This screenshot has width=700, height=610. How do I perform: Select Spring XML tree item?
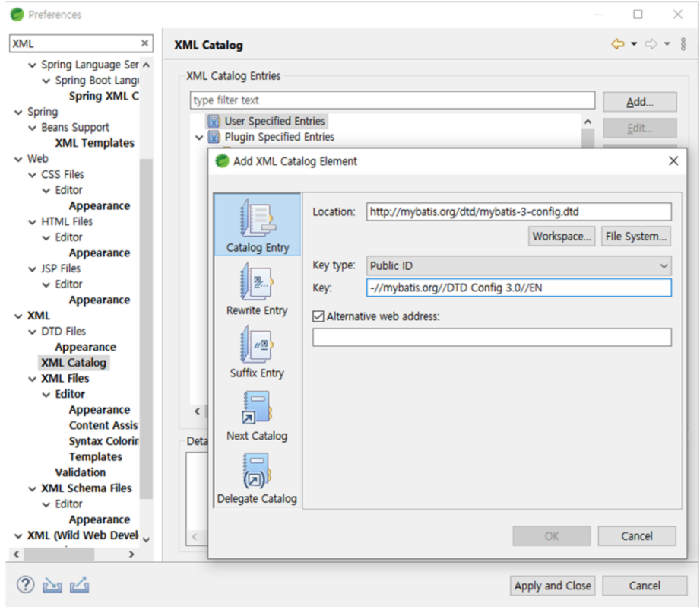[x=103, y=96]
